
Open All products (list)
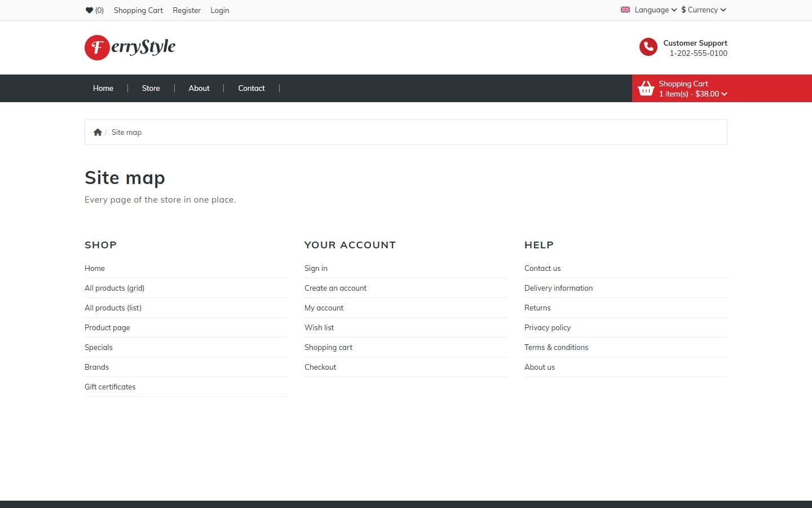tap(113, 308)
